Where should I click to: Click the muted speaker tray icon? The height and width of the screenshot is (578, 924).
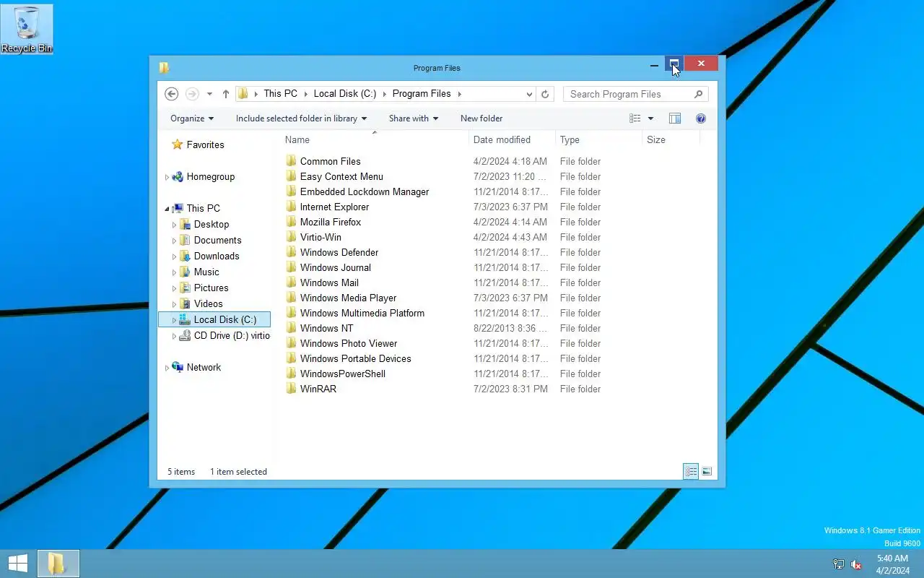pyautogui.click(x=856, y=564)
